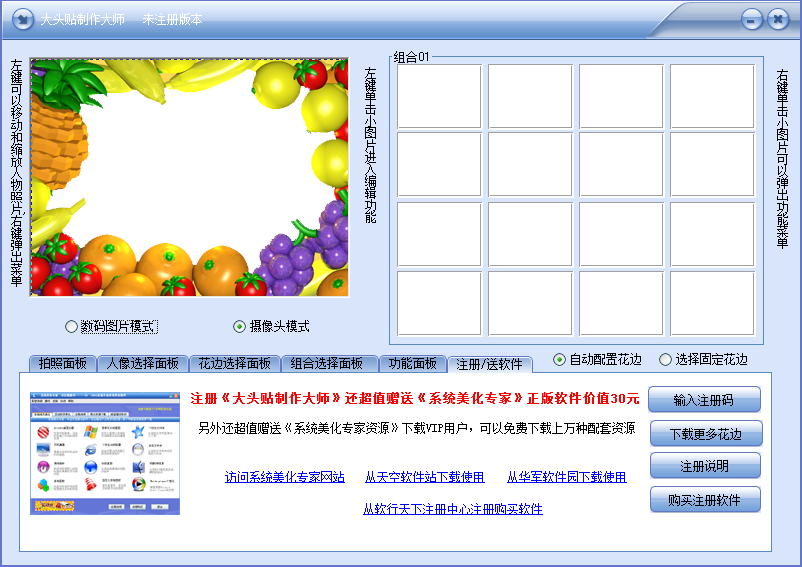802x567 pixels.
Task: Open the 人像选择面板 tab
Action: 142,364
